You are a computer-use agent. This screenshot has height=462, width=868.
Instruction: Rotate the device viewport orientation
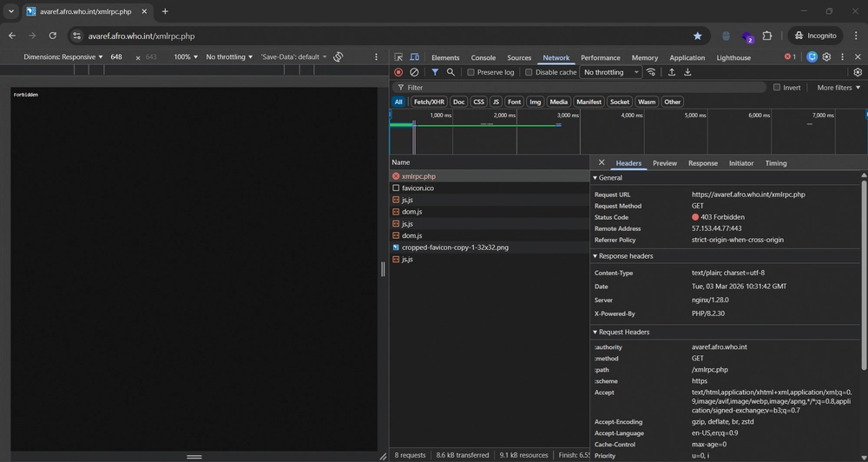pyautogui.click(x=338, y=56)
